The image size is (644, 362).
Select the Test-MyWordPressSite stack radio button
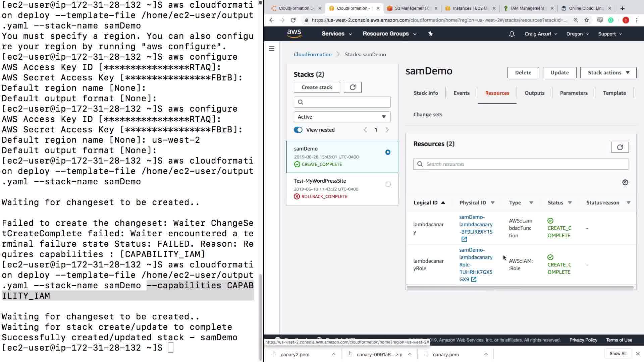point(388,185)
